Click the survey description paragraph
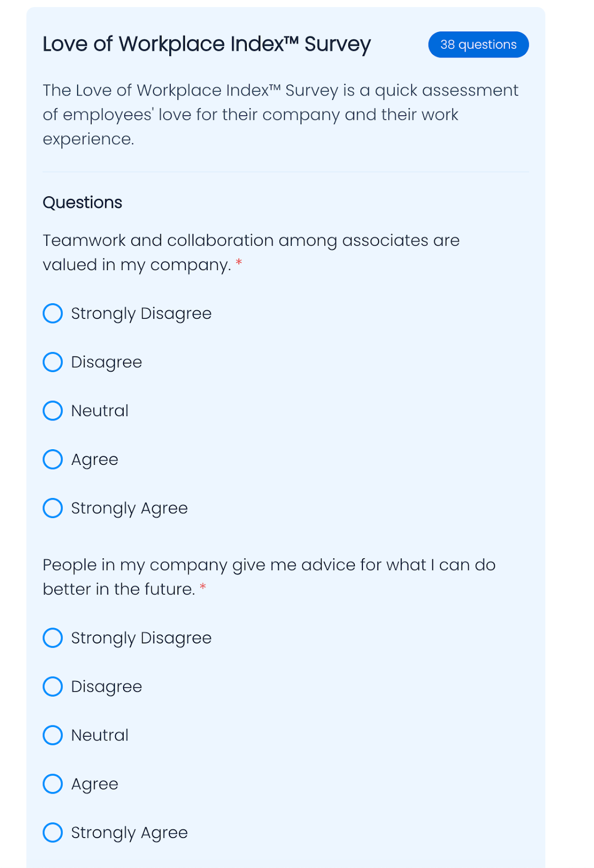 click(280, 114)
